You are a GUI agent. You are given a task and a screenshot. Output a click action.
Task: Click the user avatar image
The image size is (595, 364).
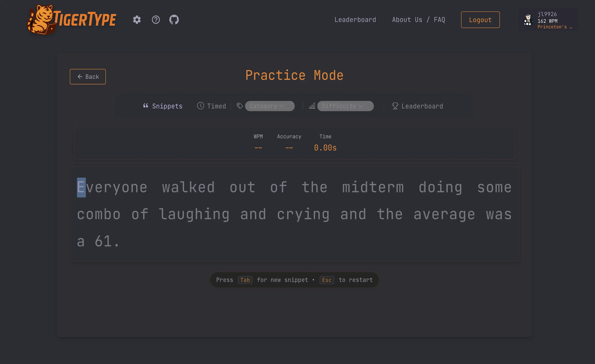(x=528, y=20)
